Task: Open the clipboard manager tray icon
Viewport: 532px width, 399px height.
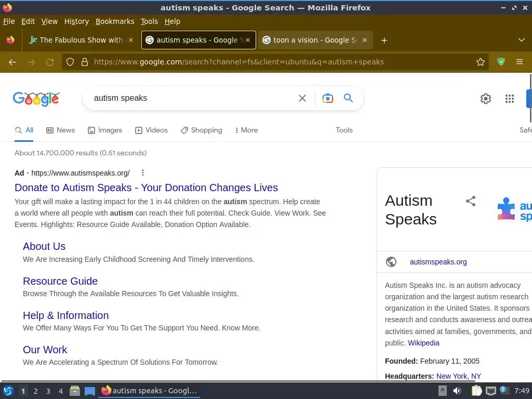Action: coord(477,391)
